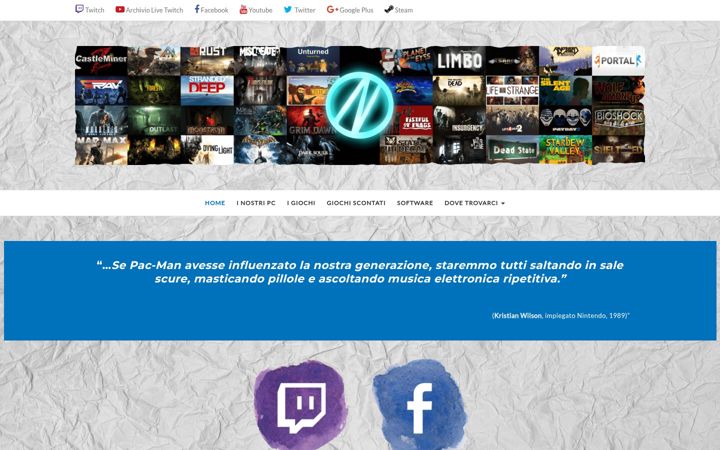This screenshot has height=450, width=720.
Task: Click the PORTAL game thumbnail
Action: click(618, 61)
